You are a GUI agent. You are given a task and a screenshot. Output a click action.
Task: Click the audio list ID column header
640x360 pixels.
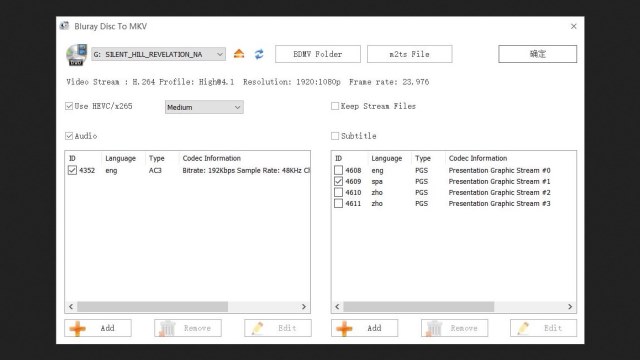[x=72, y=158]
